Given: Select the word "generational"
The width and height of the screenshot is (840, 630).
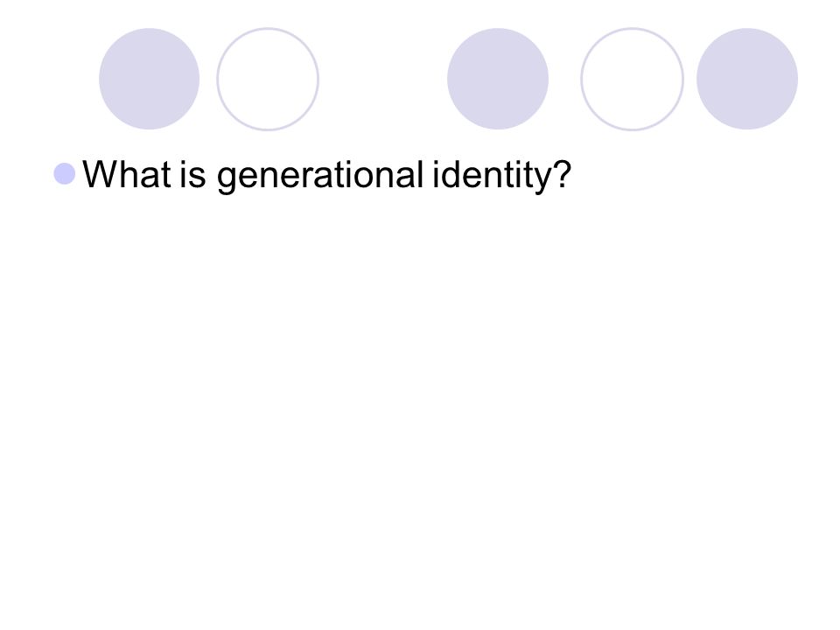Looking at the screenshot, I should pos(320,176).
